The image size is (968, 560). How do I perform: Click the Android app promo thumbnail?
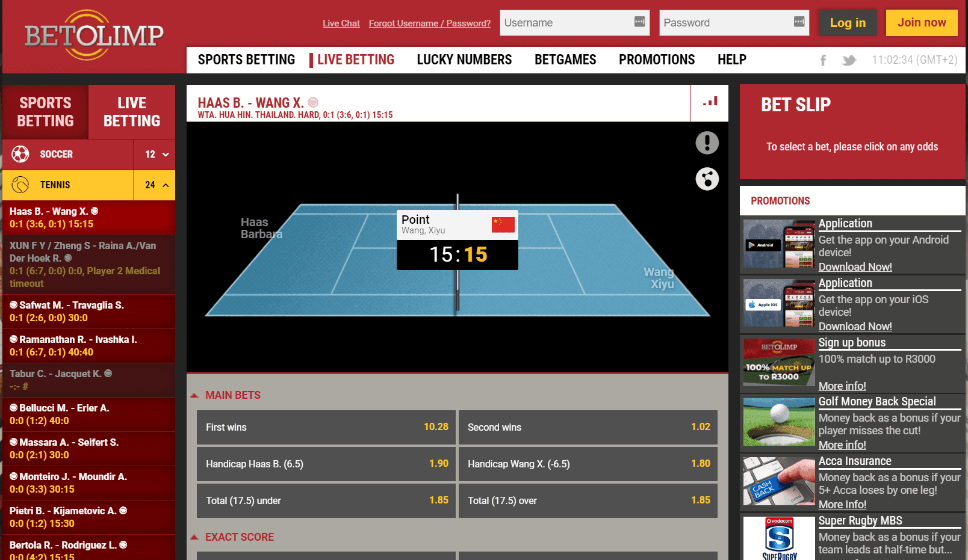tap(779, 244)
